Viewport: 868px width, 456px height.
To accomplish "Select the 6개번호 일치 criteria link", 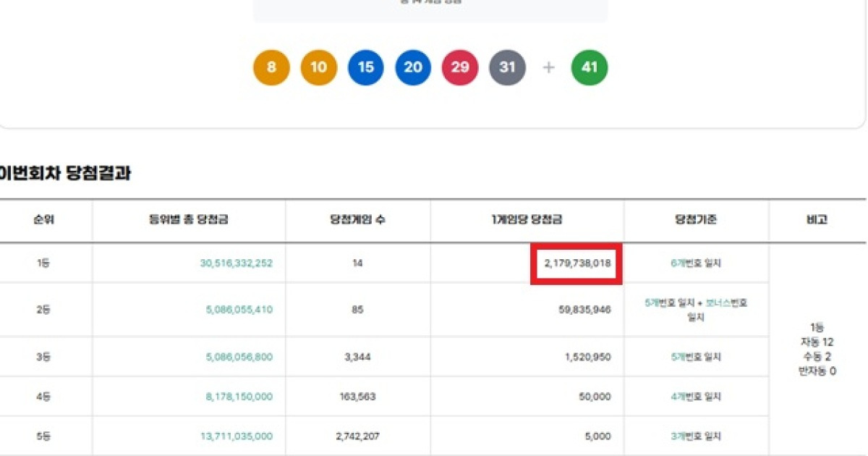I will (x=697, y=263).
